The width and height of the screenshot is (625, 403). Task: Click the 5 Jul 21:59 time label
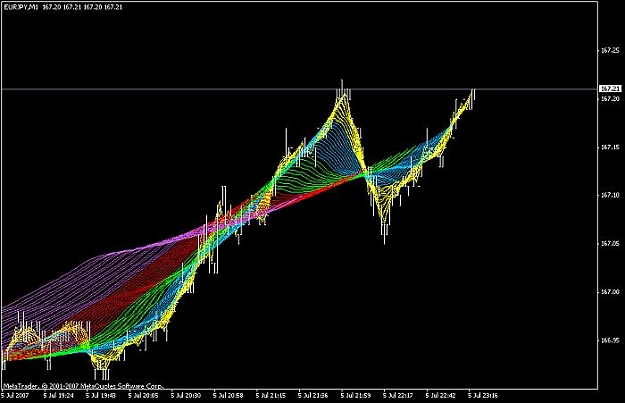click(356, 396)
